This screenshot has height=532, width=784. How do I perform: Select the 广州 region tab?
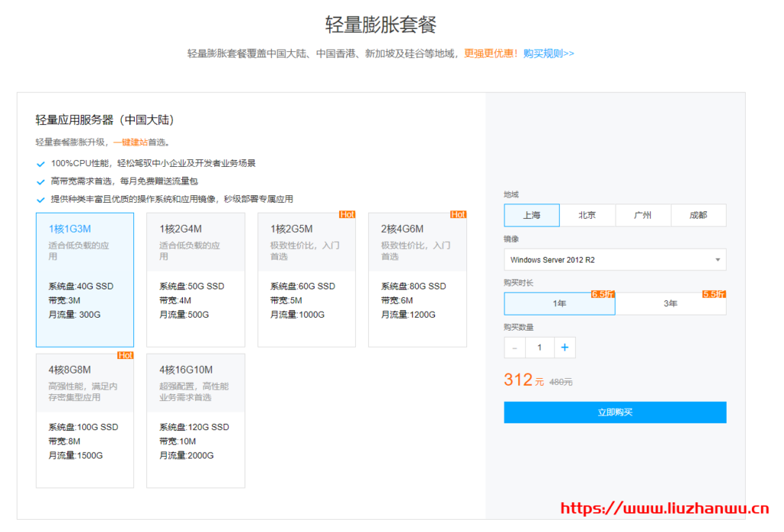(642, 215)
